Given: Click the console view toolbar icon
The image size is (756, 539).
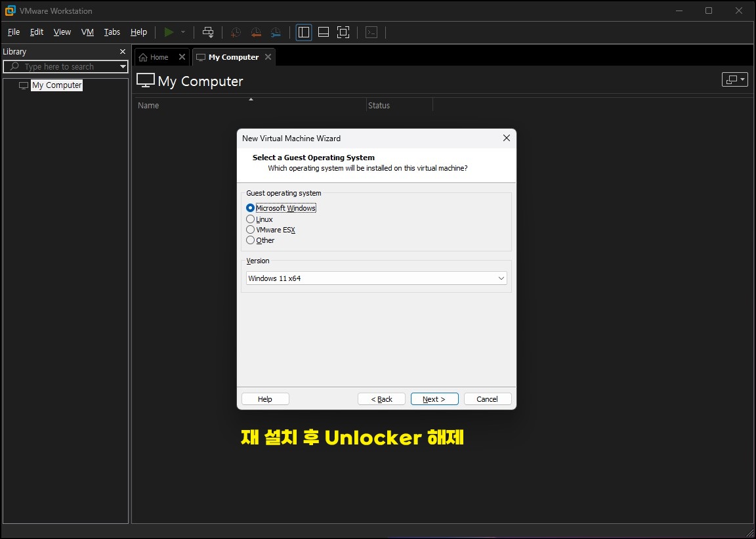Looking at the screenshot, I should click(371, 32).
